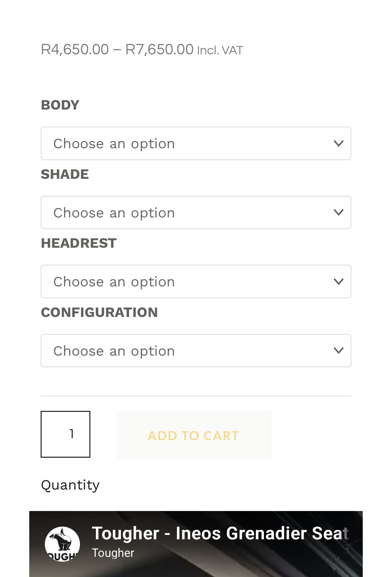This screenshot has width=392, height=577.
Task: Click the chevron arrow on Configuration dropdown
Action: 339,351
